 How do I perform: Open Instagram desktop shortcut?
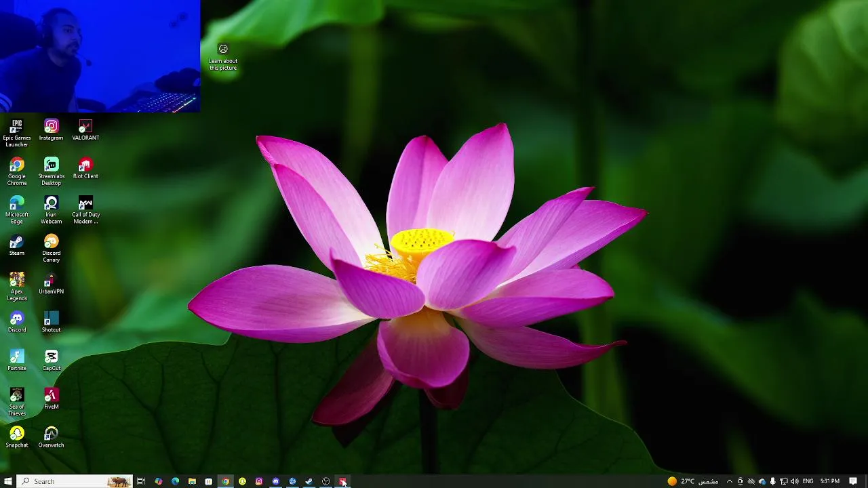click(51, 130)
